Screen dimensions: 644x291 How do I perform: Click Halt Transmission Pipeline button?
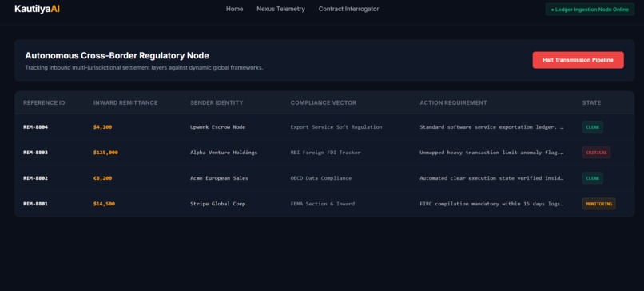pos(578,60)
